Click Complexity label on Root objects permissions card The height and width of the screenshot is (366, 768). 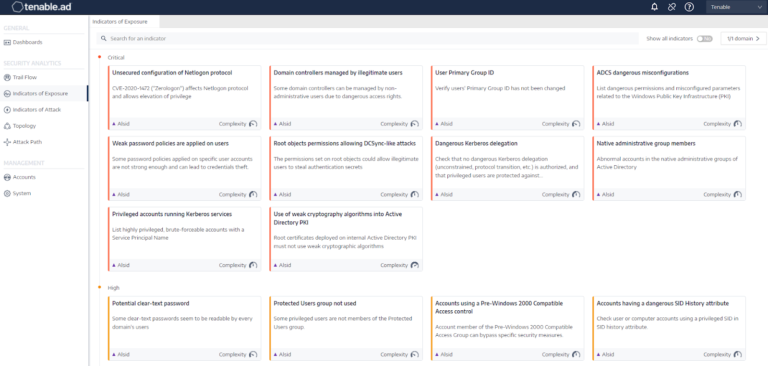[394, 195]
